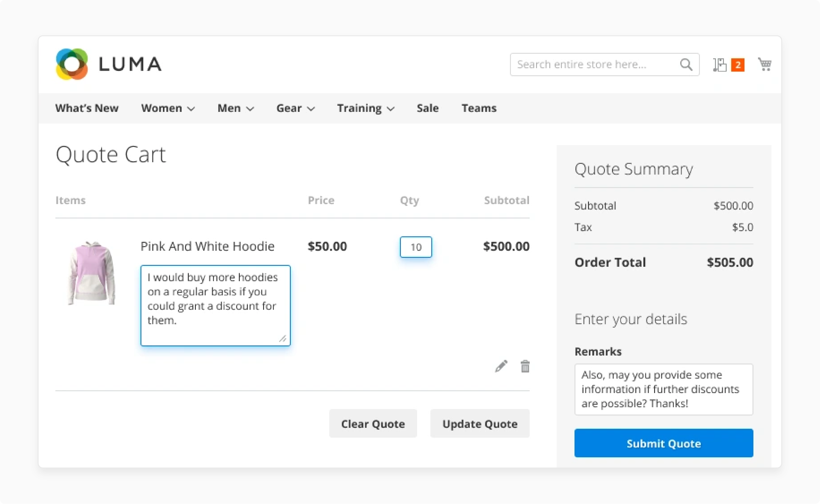The width and height of the screenshot is (820, 504).
Task: Open the quote cart icon
Action: click(x=720, y=65)
